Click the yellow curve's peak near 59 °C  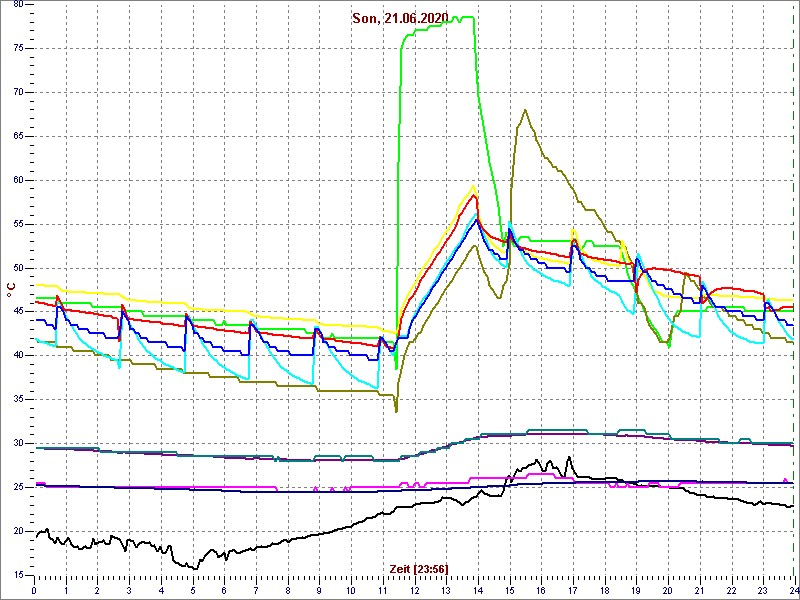tap(474, 186)
